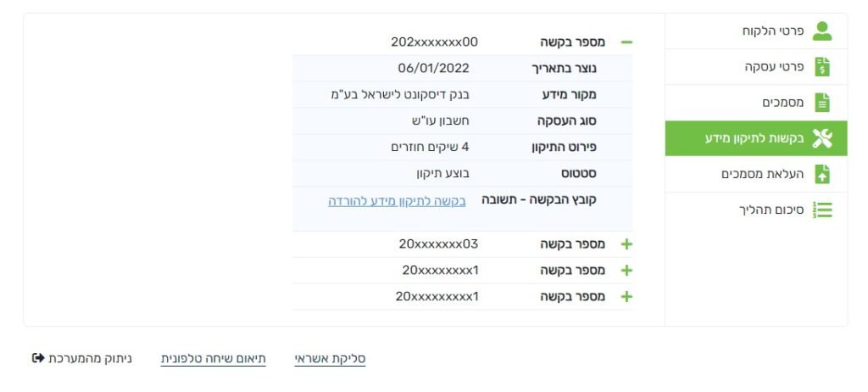
Task: Download the בקשה לתיקון מידע להורדה file
Action: click(x=398, y=201)
